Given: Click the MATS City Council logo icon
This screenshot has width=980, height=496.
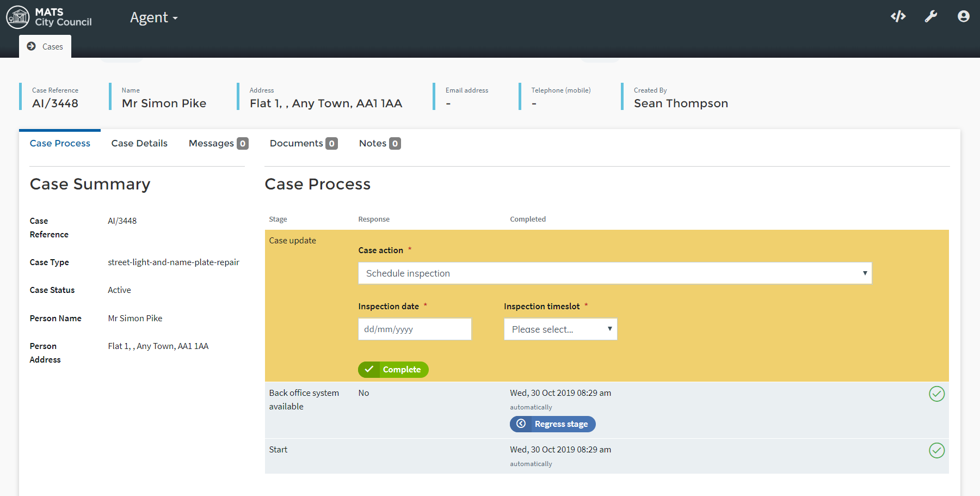Looking at the screenshot, I should 17,17.
